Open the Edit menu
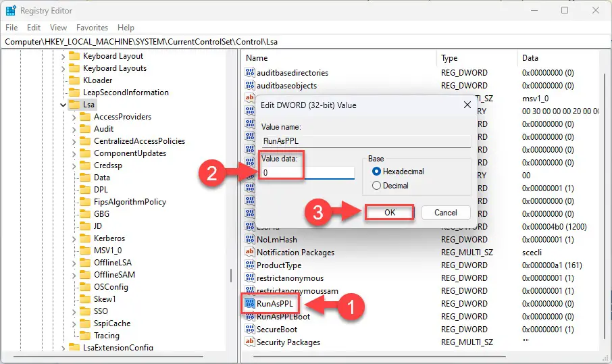Viewport: 612px width, 364px height. 34,28
